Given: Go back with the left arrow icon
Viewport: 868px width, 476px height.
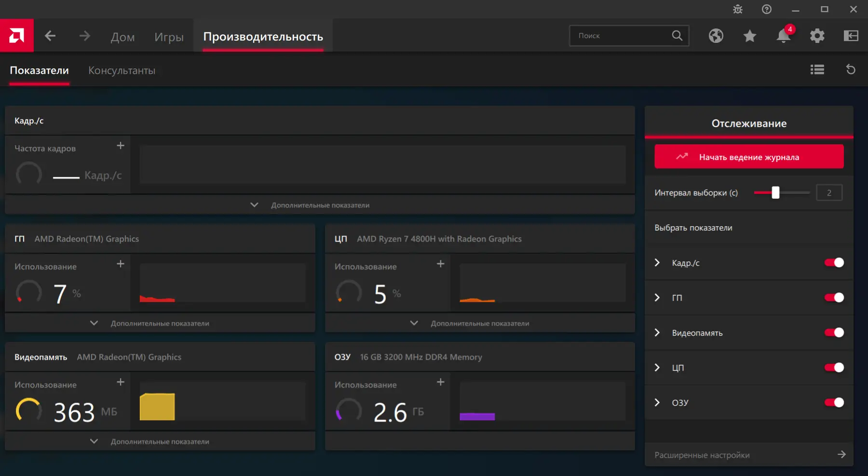Looking at the screenshot, I should tap(50, 36).
